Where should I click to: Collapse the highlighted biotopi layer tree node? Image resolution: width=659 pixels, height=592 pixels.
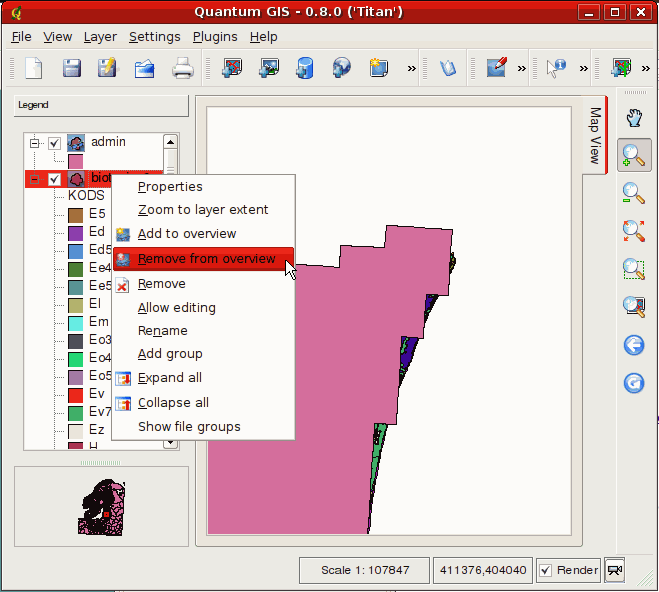click(34, 179)
